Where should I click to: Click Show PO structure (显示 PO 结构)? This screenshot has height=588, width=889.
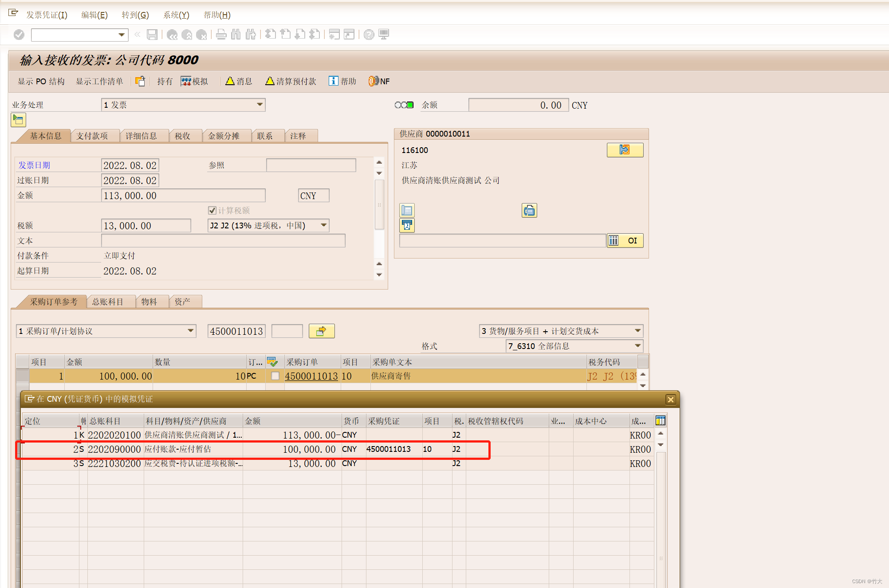[41, 81]
